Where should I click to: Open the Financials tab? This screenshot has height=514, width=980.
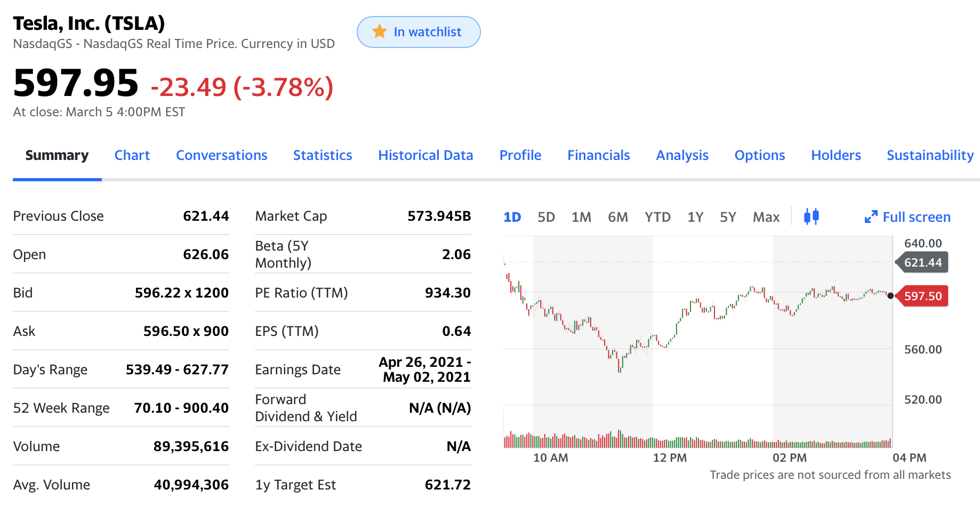pos(598,155)
